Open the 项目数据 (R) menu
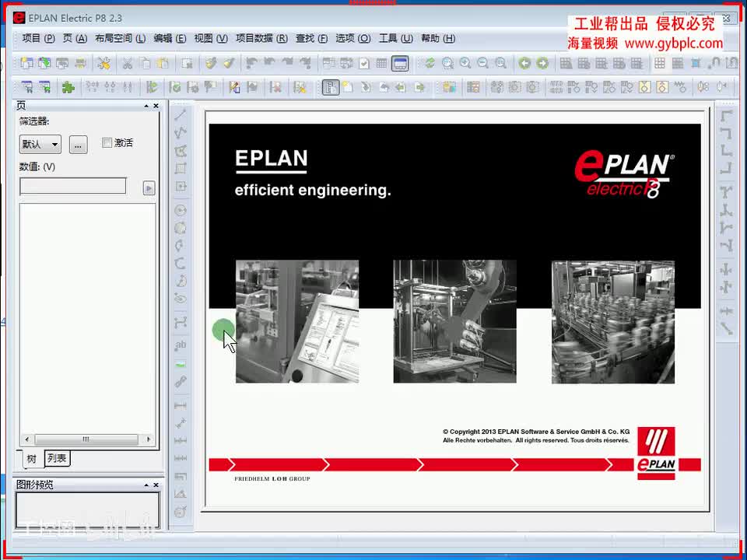Viewport: 747px width, 560px height. 261,39
